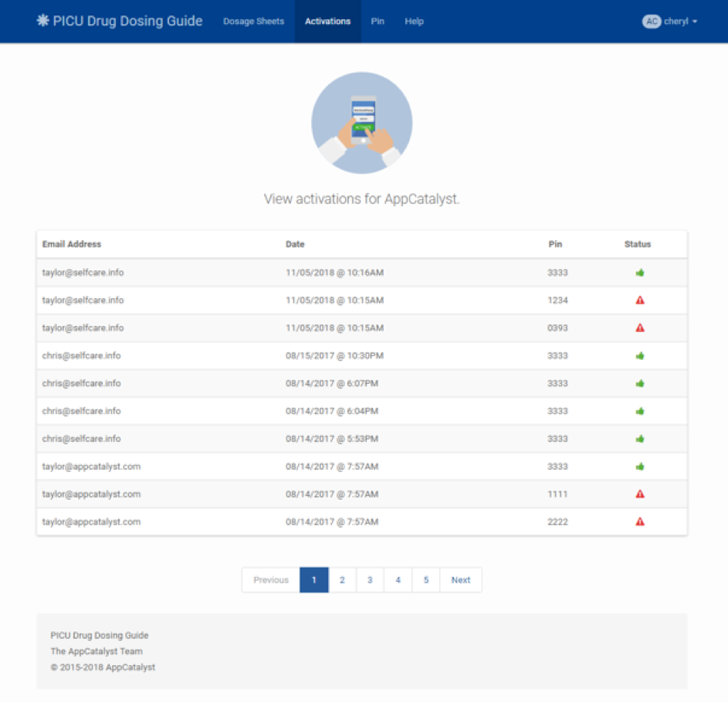Click date 08/15/2017 @ 10:30PM

tap(335, 356)
